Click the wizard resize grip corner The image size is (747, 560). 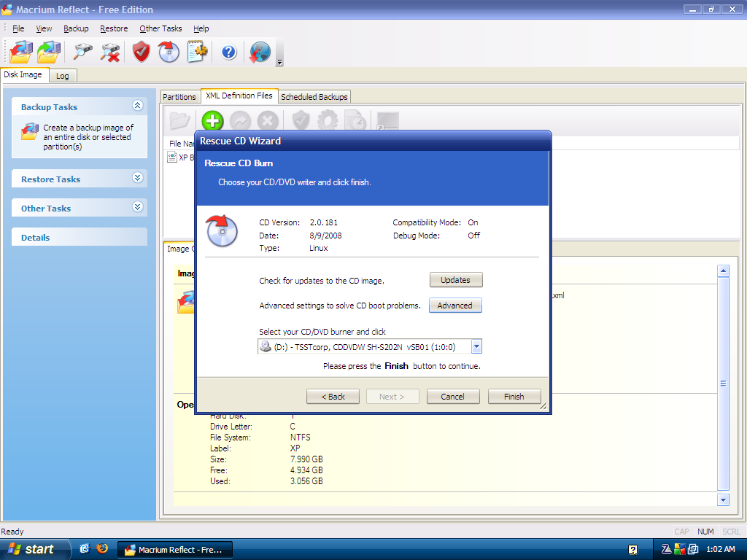pos(543,406)
